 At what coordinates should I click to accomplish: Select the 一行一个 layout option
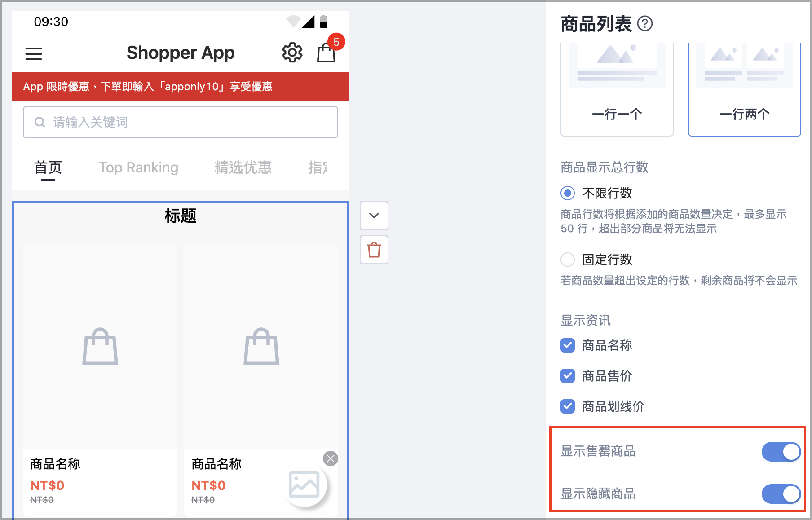(617, 89)
